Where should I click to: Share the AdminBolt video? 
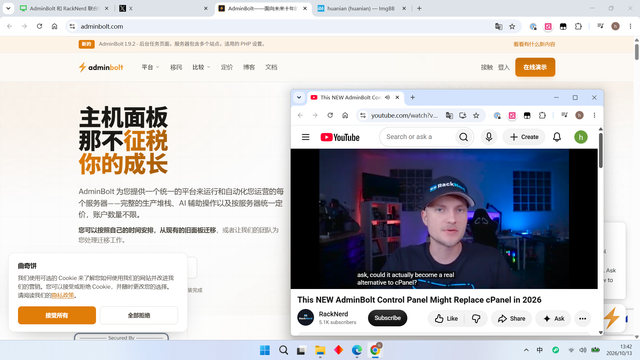click(x=511, y=318)
